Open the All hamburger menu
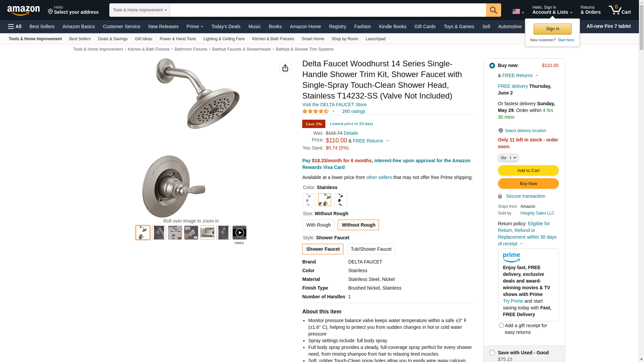Viewport: 644px width, 362px height. pos(15,26)
